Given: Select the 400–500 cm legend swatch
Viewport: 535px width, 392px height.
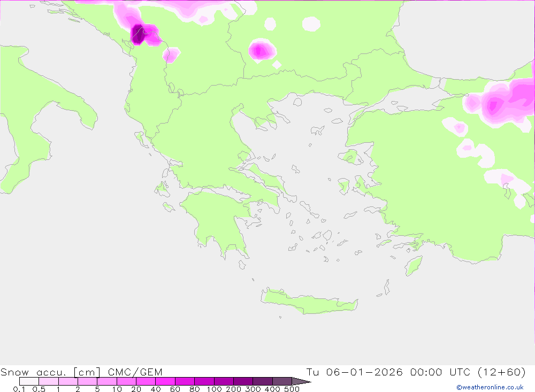Looking at the screenshot, I should (x=282, y=381).
